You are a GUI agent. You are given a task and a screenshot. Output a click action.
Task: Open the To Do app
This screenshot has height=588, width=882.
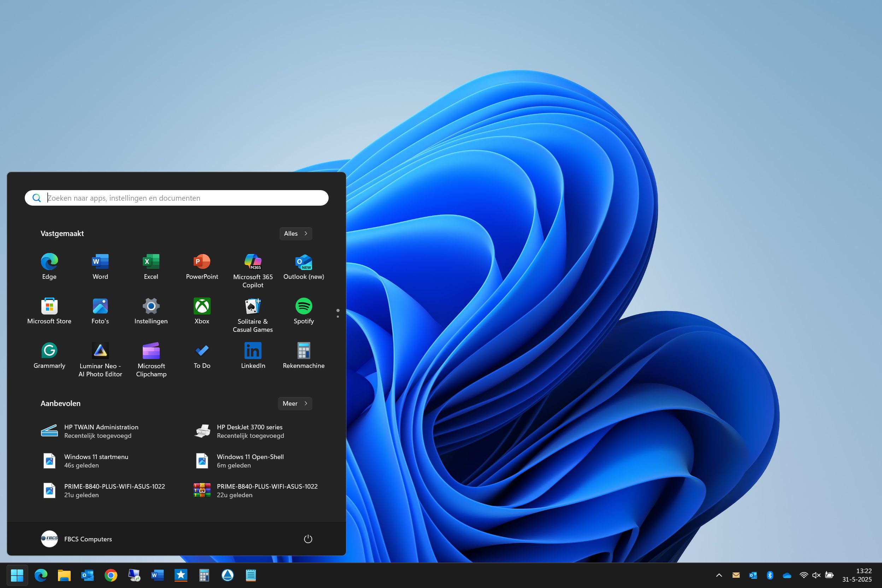202,355
